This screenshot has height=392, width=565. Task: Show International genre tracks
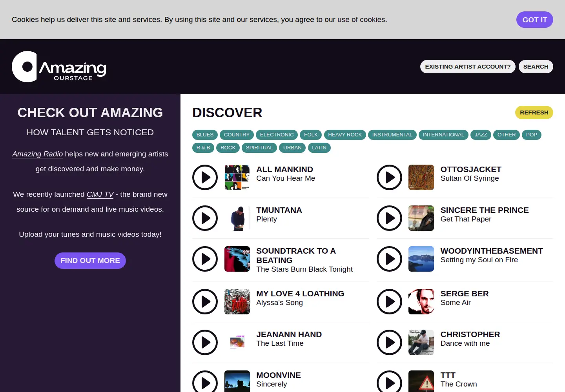click(443, 135)
